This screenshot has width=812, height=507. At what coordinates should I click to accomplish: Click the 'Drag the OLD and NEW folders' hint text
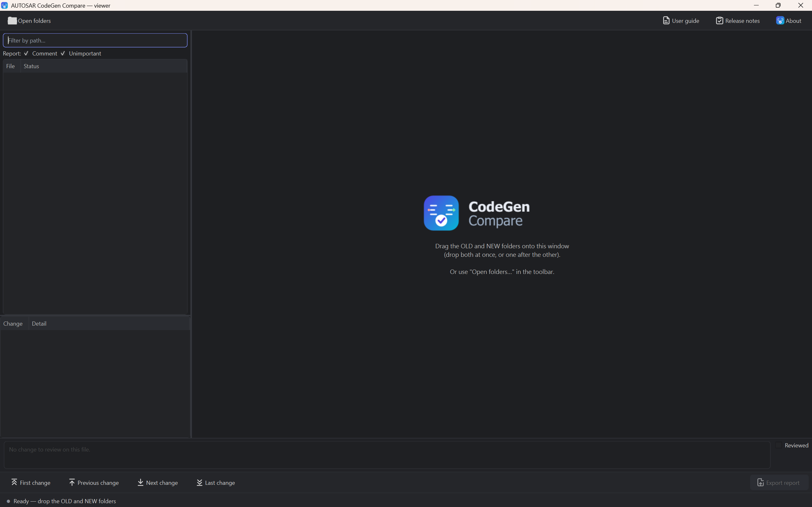tap(502, 250)
